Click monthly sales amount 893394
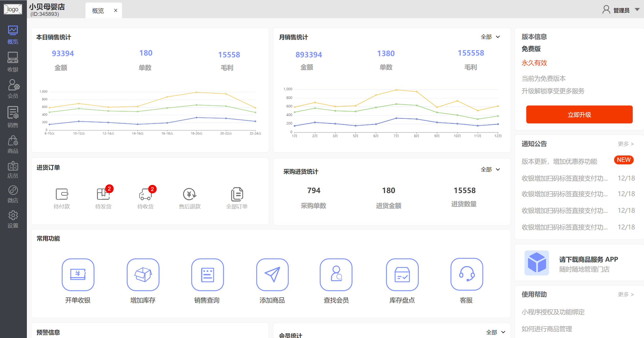Viewport: 644px width, 338px height. coord(309,55)
